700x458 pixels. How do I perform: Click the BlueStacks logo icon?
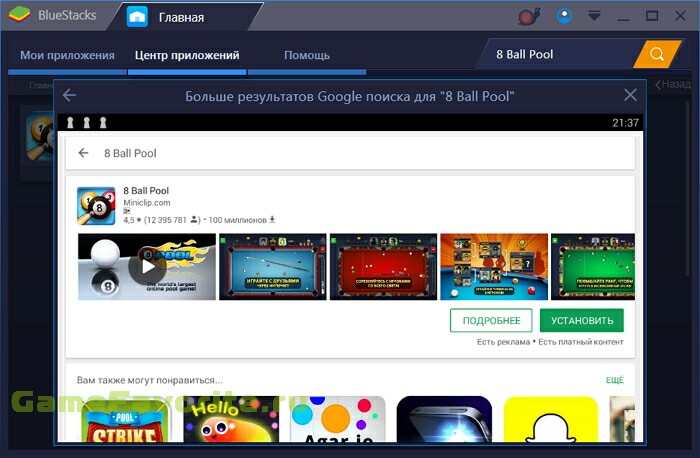[x=19, y=15]
